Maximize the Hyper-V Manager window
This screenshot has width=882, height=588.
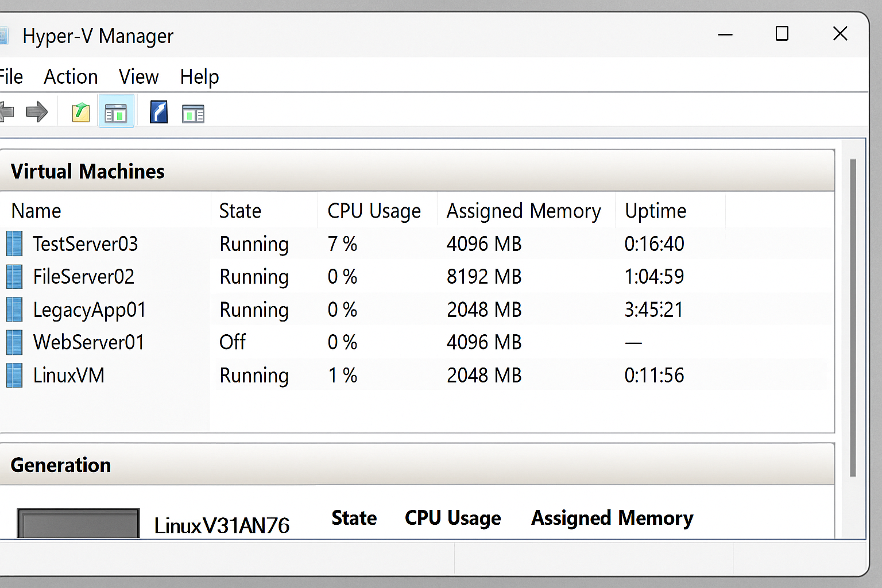782,34
